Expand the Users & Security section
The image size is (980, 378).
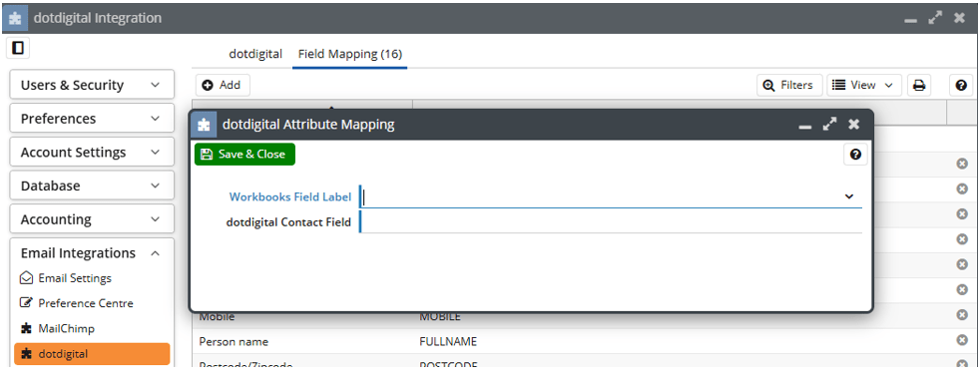[x=91, y=85]
